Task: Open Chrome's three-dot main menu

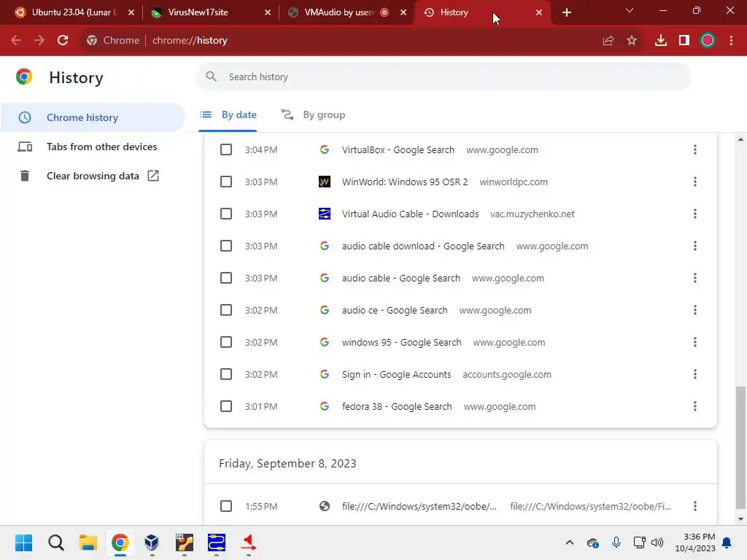Action: (731, 41)
